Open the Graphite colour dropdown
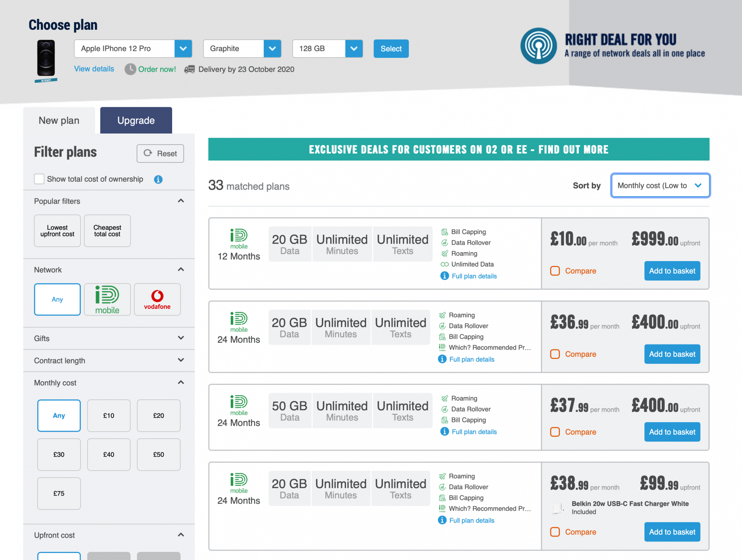The width and height of the screenshot is (742, 560). tap(242, 49)
